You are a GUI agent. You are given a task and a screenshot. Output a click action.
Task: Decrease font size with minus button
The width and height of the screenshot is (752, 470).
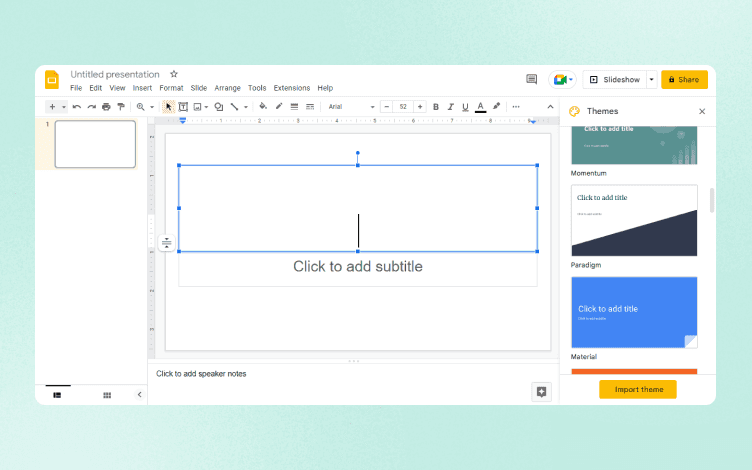[387, 106]
